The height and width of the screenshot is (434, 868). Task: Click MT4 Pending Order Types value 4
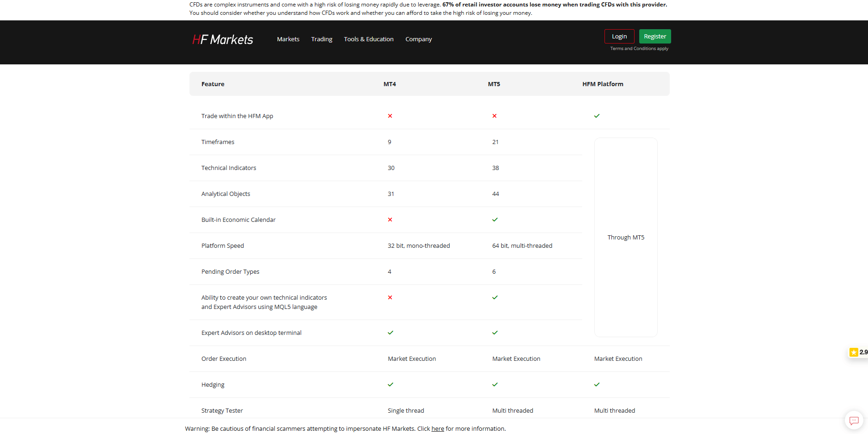coord(390,271)
